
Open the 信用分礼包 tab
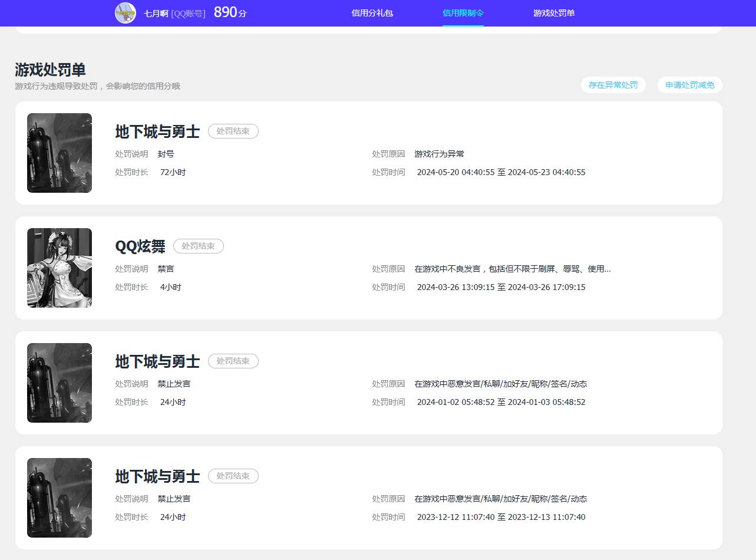(x=372, y=13)
